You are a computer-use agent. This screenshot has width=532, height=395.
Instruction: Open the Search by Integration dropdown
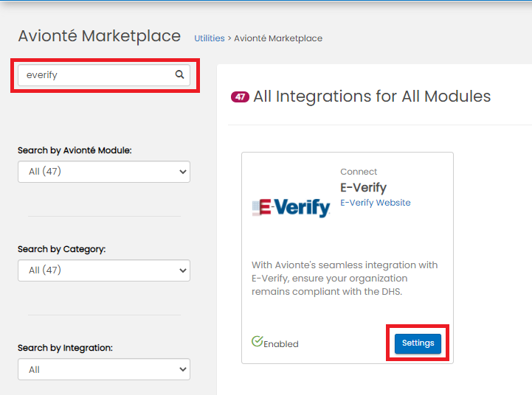[104, 369]
